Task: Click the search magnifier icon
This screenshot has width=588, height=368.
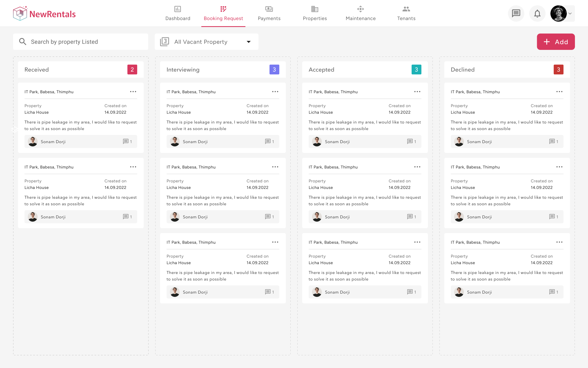Action: pyautogui.click(x=23, y=41)
